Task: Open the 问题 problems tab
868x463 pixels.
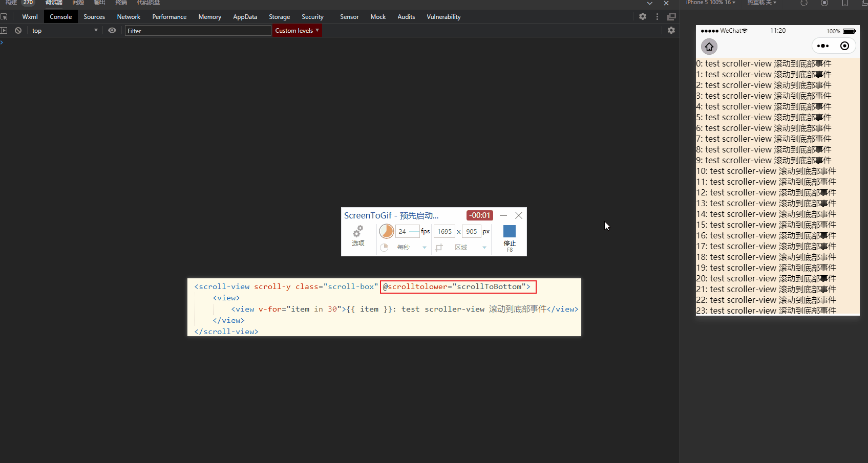Action: click(78, 3)
